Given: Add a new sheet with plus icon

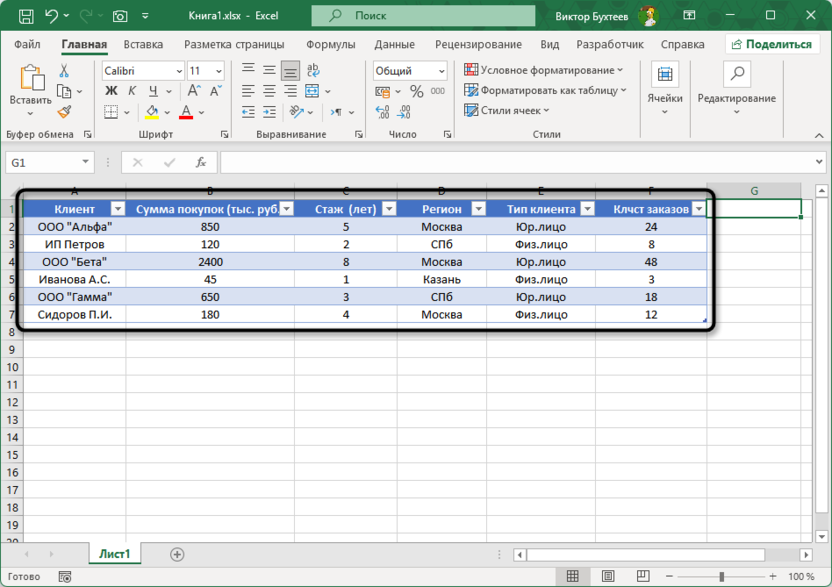Looking at the screenshot, I should pos(177,554).
